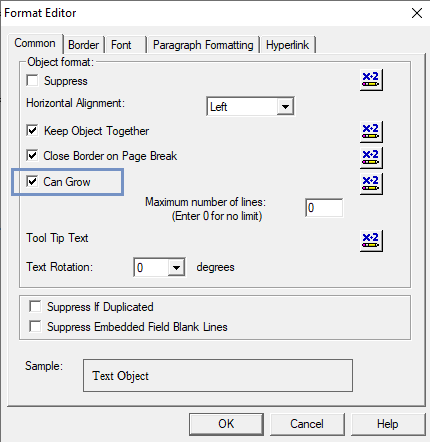Toggle Close Border on Page Break
430x442 pixels.
click(x=32, y=155)
